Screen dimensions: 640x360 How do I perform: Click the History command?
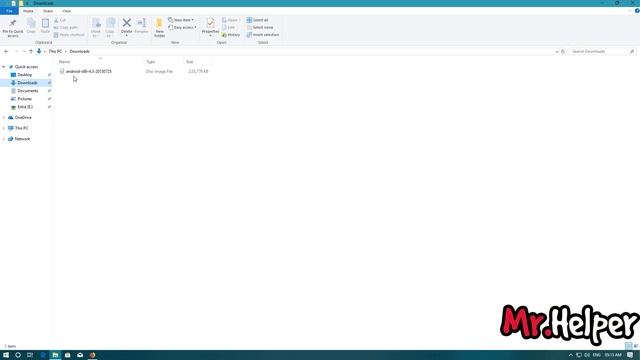click(x=231, y=35)
